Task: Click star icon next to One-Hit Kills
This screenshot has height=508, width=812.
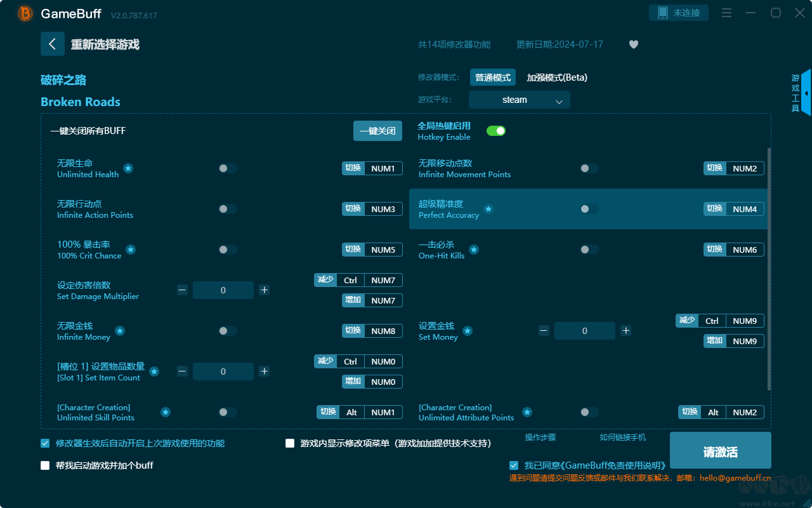Action: pyautogui.click(x=474, y=250)
